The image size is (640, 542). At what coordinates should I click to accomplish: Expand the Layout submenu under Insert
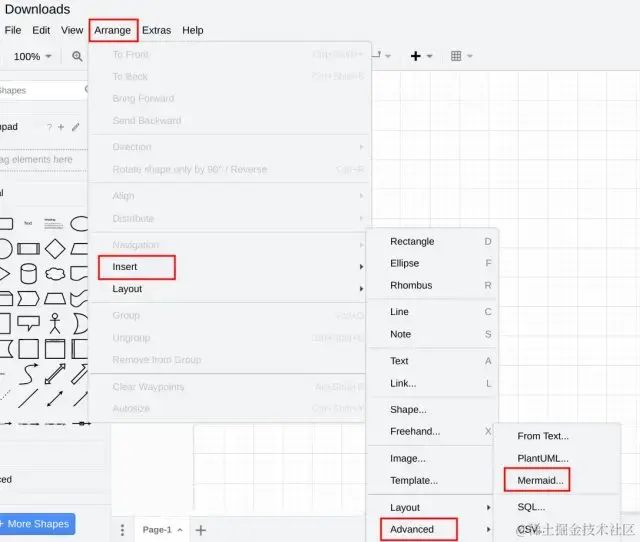(x=405, y=507)
